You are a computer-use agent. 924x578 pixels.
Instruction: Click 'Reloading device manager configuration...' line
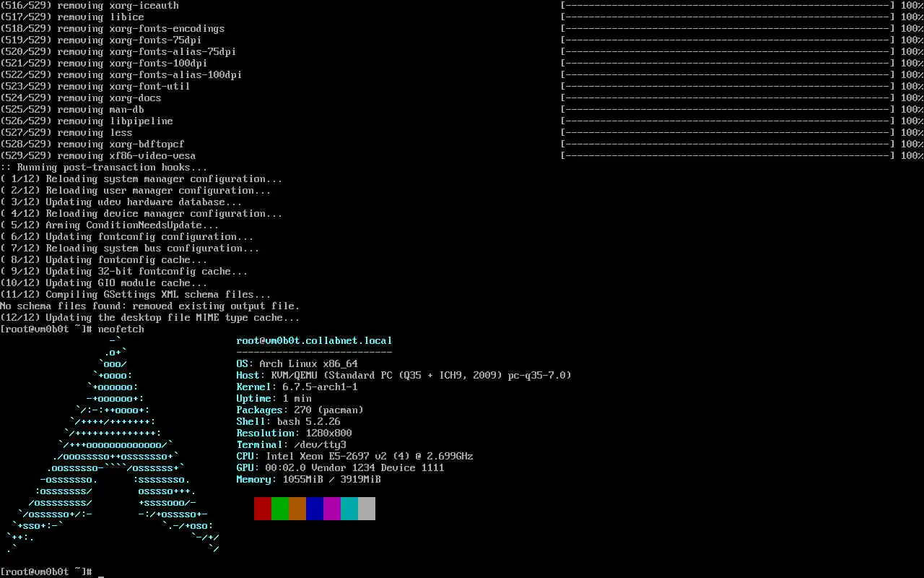(141, 214)
